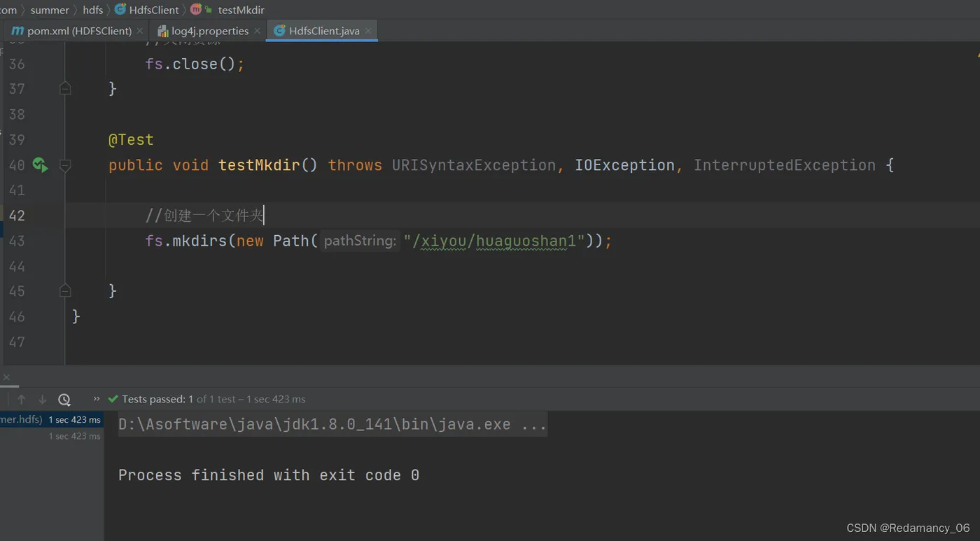The image size is (980, 541).
Task: Click the summer breadcrumb
Action: 50,10
